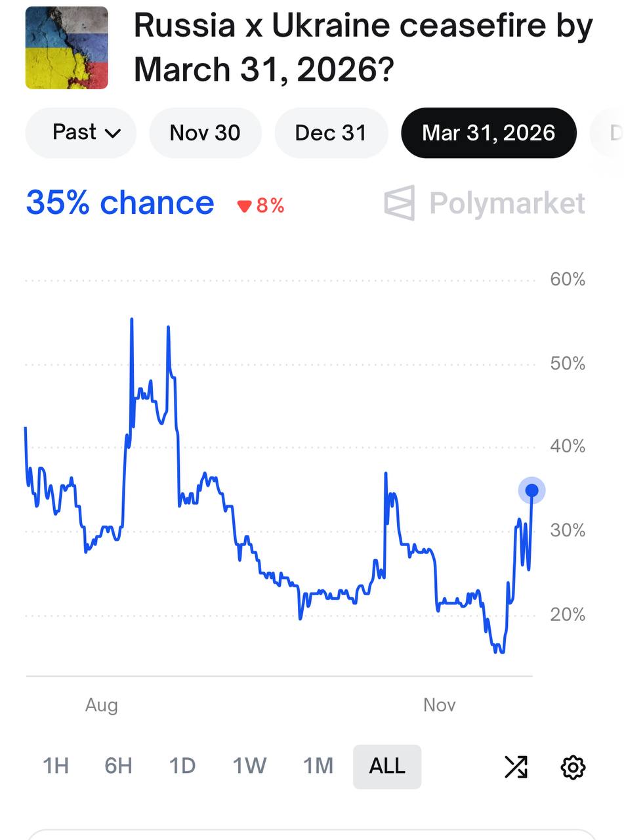
Task: Expand the Past filter chevron
Action: (112, 133)
